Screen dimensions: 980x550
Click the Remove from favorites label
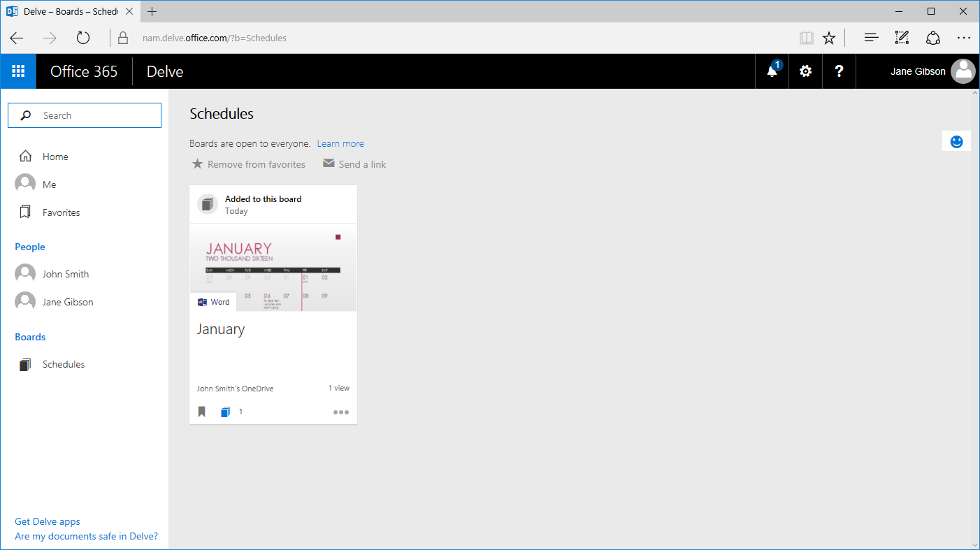(257, 164)
